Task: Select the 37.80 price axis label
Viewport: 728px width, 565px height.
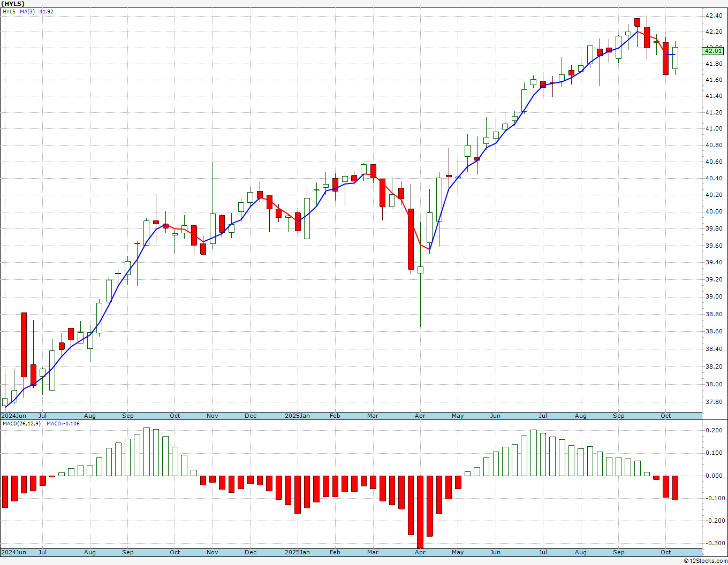Action: point(714,402)
